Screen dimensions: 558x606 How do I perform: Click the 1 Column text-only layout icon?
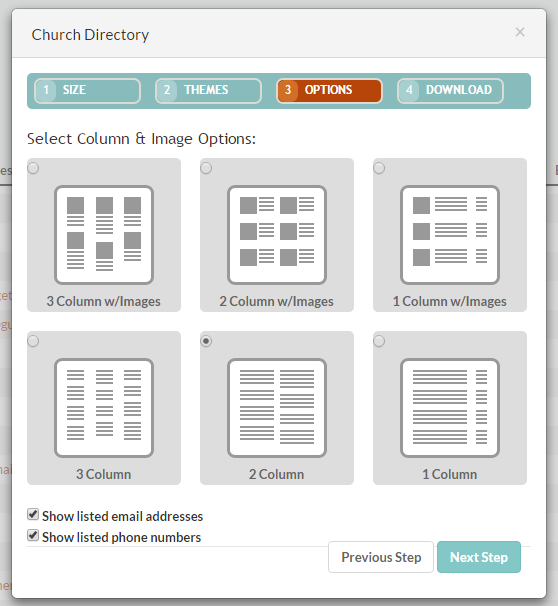point(450,408)
